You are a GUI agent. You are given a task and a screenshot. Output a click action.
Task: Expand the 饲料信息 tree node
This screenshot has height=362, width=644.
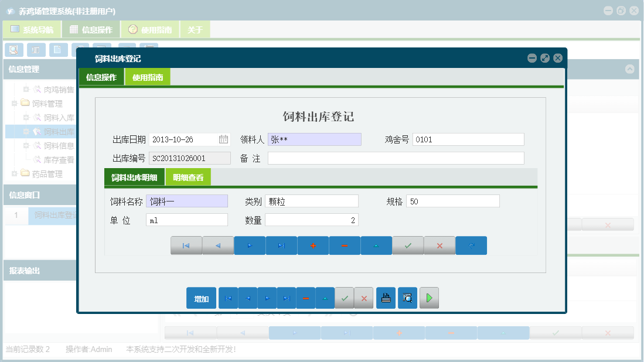[26, 146]
